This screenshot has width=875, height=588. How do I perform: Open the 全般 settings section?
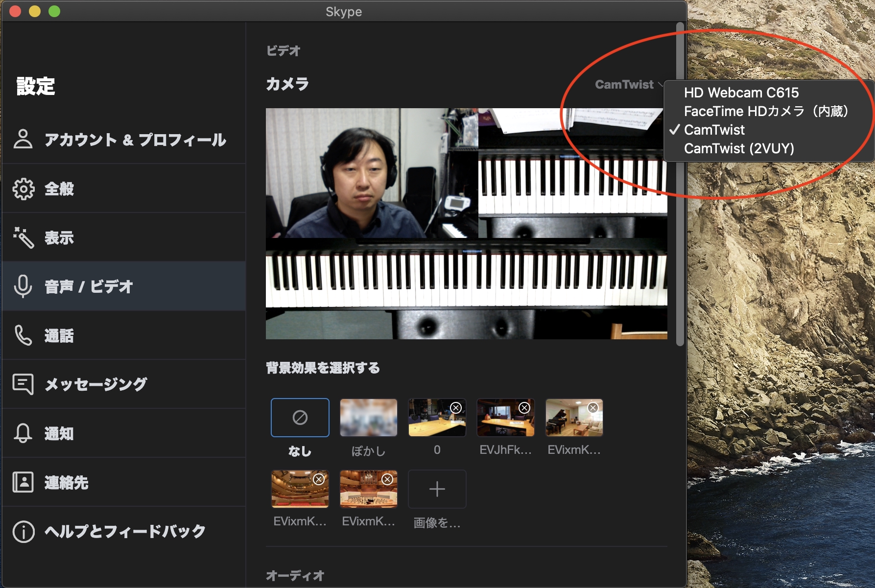124,188
